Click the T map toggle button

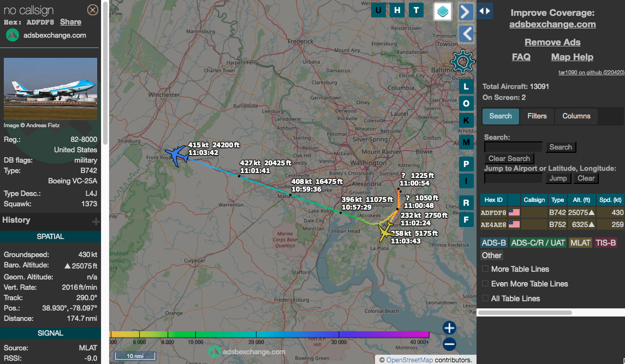(416, 10)
